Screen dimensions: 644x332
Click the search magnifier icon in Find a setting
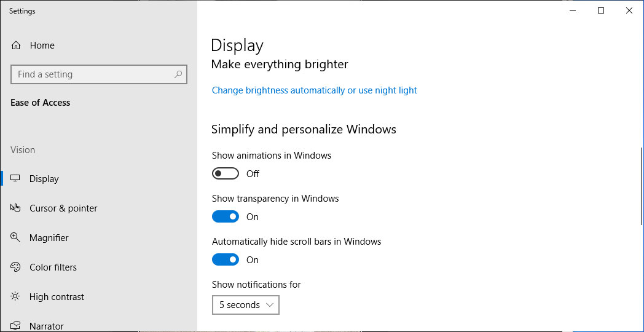178,74
